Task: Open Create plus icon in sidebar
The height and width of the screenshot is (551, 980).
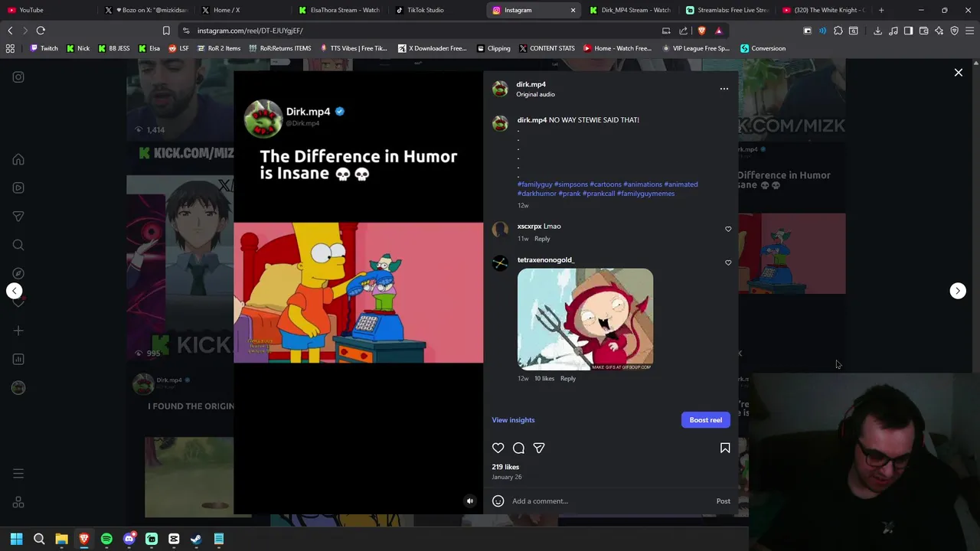Action: [18, 331]
